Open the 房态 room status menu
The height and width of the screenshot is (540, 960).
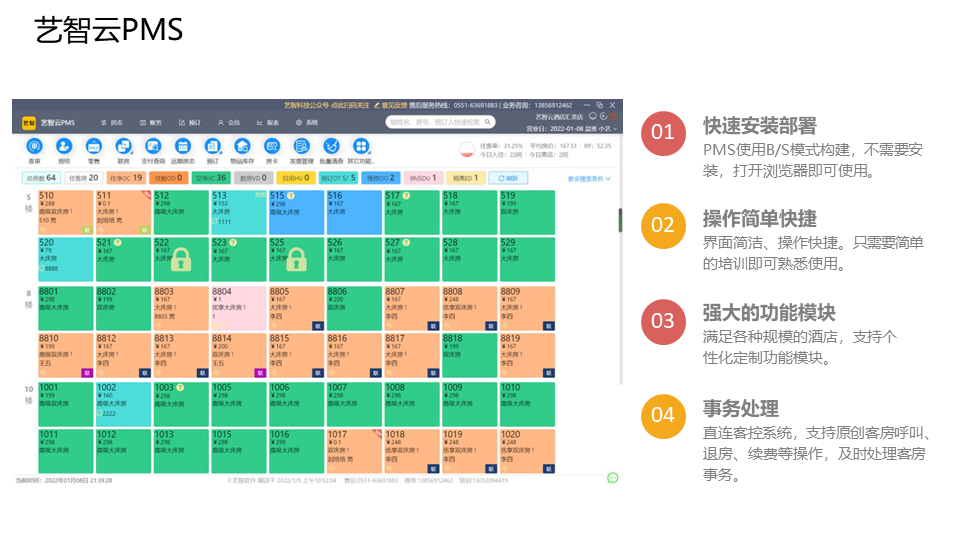(x=112, y=122)
